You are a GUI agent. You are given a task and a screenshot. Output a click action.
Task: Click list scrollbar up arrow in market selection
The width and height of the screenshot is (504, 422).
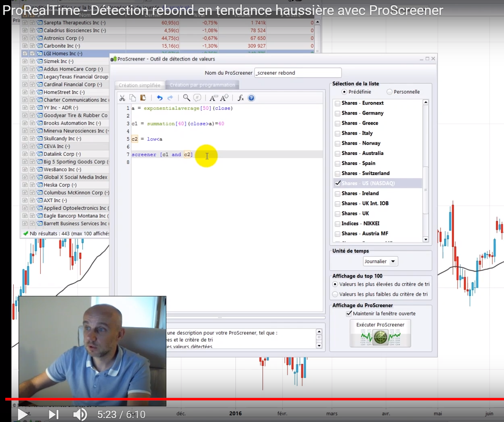(426, 102)
